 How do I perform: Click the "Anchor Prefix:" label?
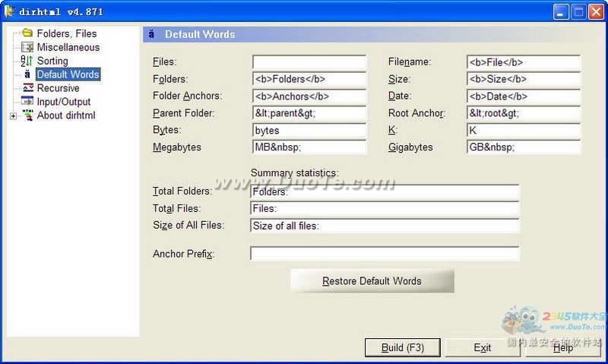click(x=183, y=254)
